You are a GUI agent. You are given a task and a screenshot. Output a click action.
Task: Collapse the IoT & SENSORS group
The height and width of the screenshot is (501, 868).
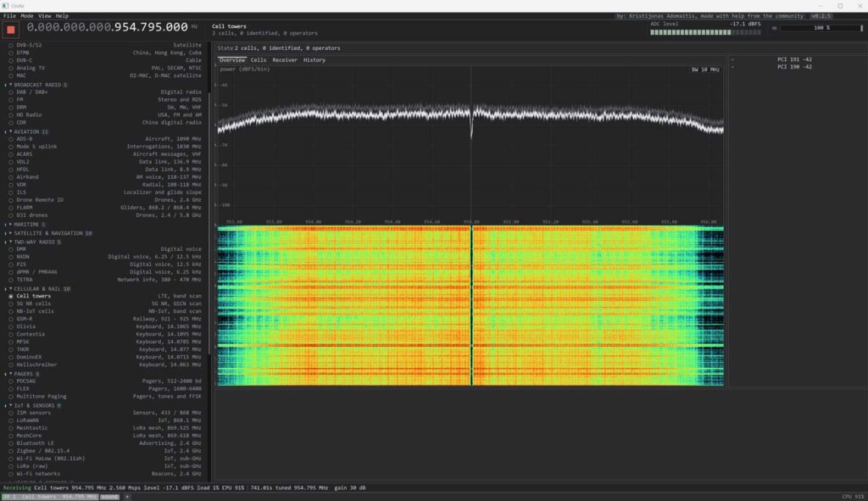pyautogui.click(x=34, y=405)
